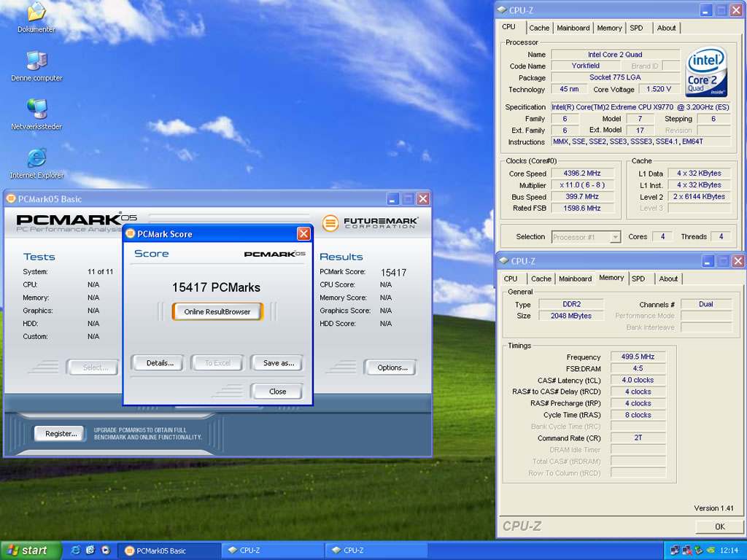This screenshot has width=747, height=560.
Task: Select the Denne computer desktop icon
Action: [36, 61]
